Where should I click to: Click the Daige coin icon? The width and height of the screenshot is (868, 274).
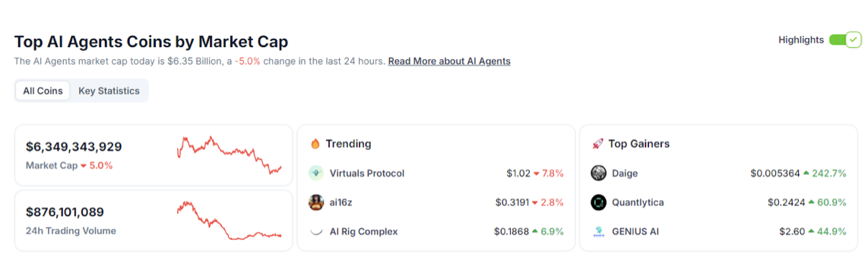[598, 173]
